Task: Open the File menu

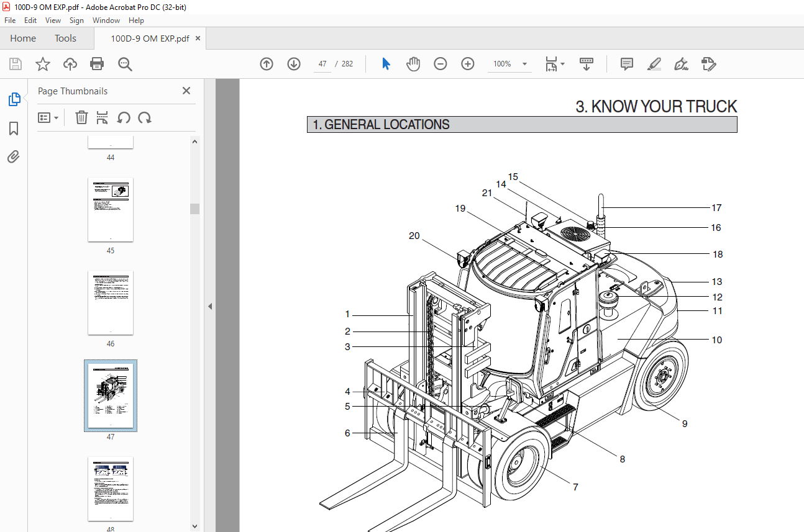Action: (x=10, y=20)
